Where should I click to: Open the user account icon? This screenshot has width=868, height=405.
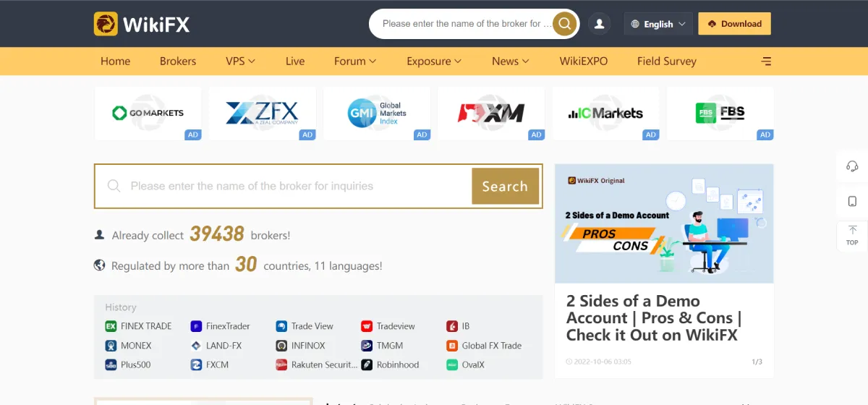click(599, 24)
